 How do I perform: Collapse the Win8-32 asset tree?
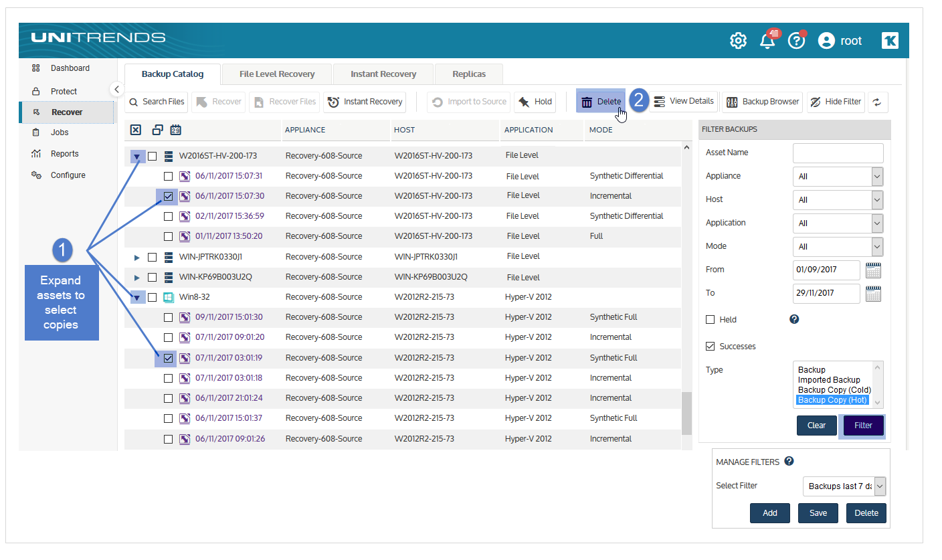click(137, 297)
